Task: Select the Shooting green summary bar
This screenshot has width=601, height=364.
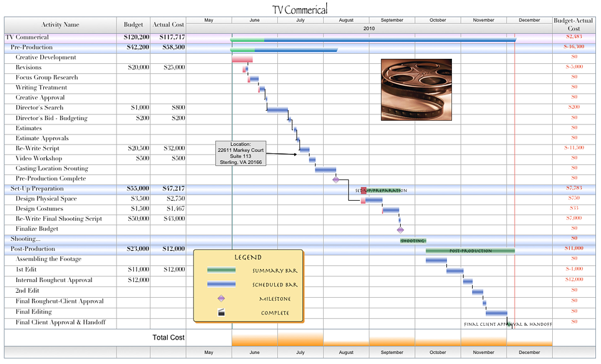Action: coord(413,240)
